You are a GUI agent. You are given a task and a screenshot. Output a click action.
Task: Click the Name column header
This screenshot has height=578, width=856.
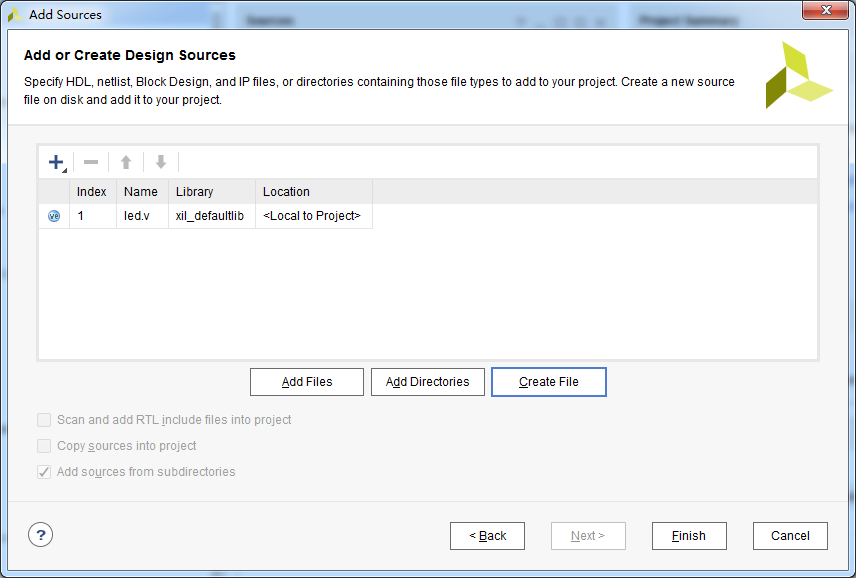(x=142, y=192)
